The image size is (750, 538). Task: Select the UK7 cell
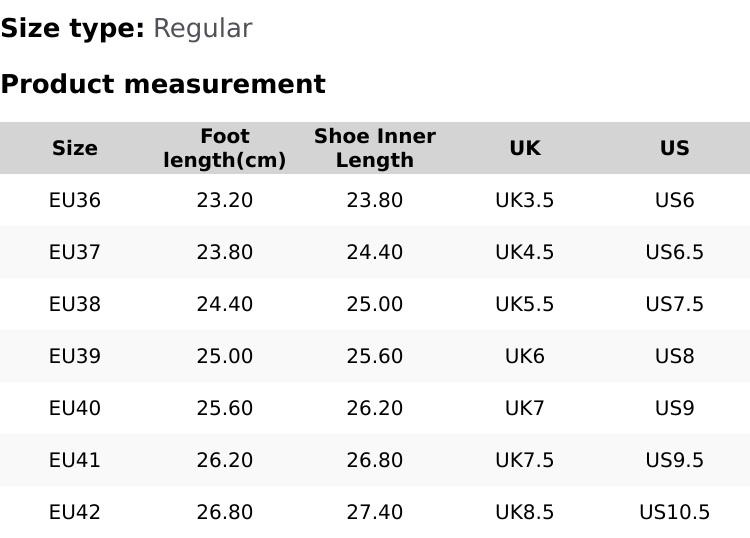click(525, 408)
